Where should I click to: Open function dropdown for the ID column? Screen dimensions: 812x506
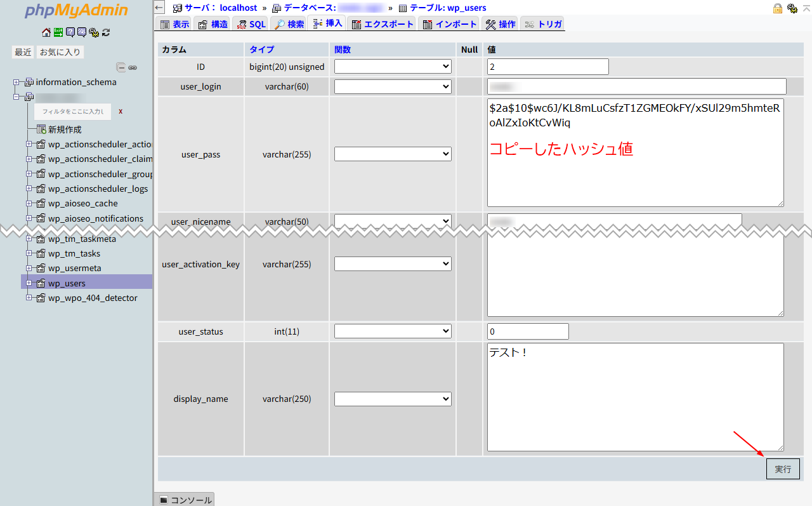[x=393, y=66]
